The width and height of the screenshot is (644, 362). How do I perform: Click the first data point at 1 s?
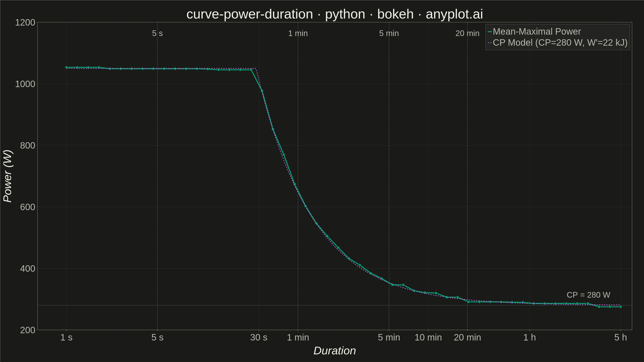(x=66, y=67)
